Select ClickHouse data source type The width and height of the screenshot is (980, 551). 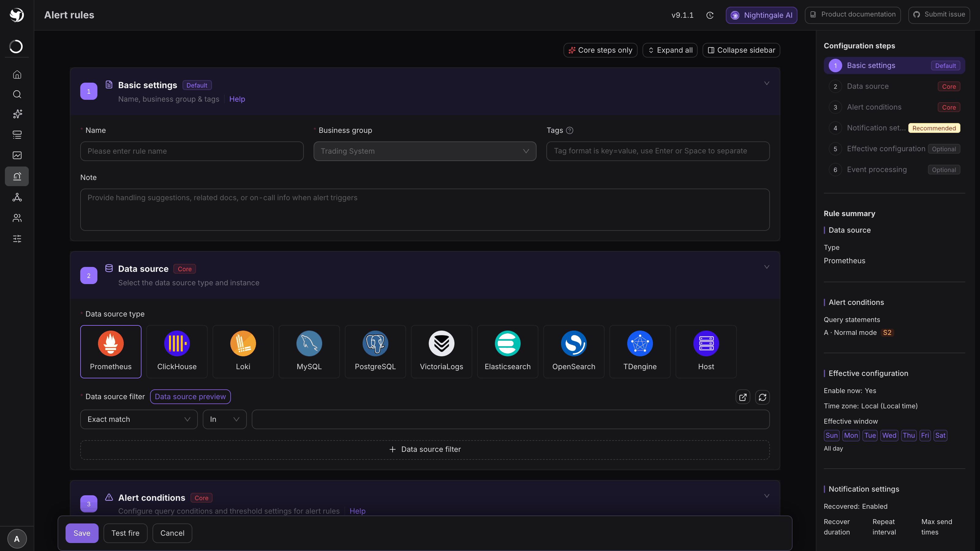click(177, 351)
